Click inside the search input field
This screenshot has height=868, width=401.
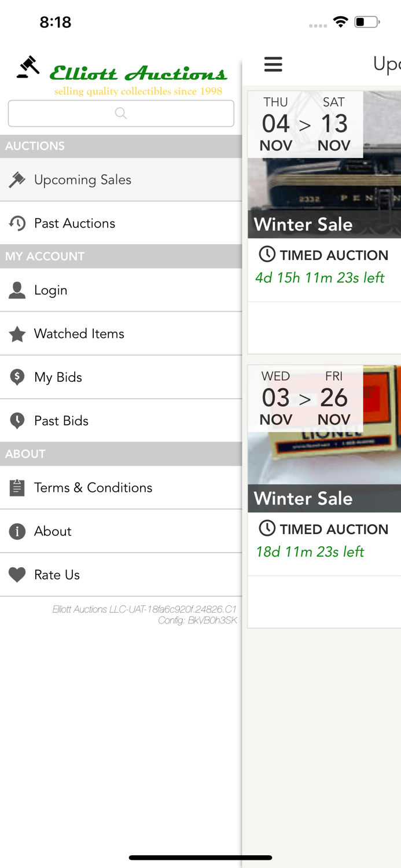(121, 113)
